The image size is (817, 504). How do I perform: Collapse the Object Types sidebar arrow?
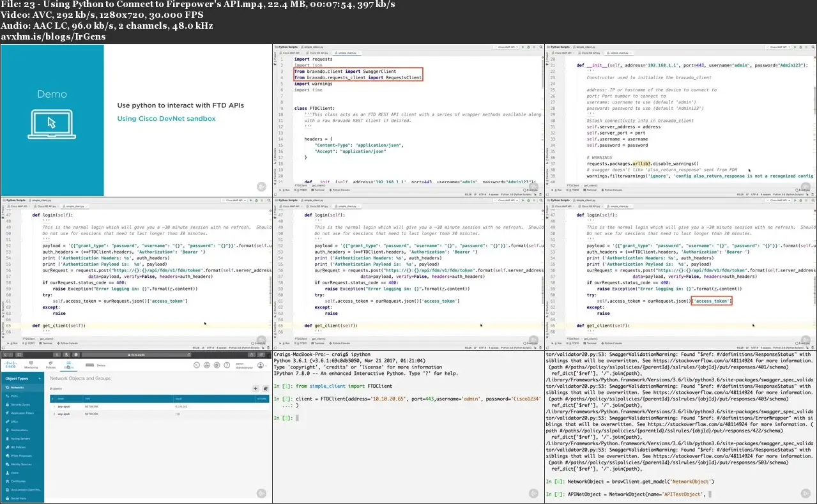pos(40,379)
